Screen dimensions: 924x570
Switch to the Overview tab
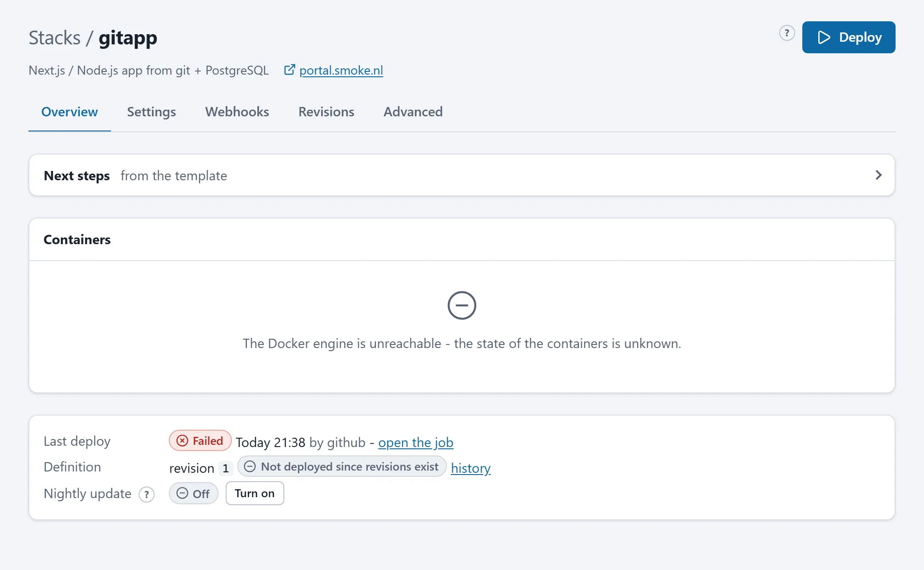coord(69,111)
